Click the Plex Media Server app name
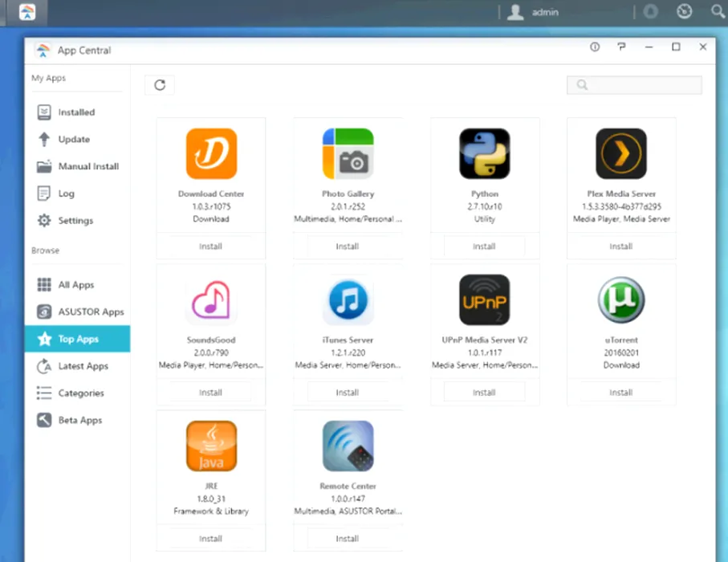Screen dimensions: 728x562 tap(621, 193)
